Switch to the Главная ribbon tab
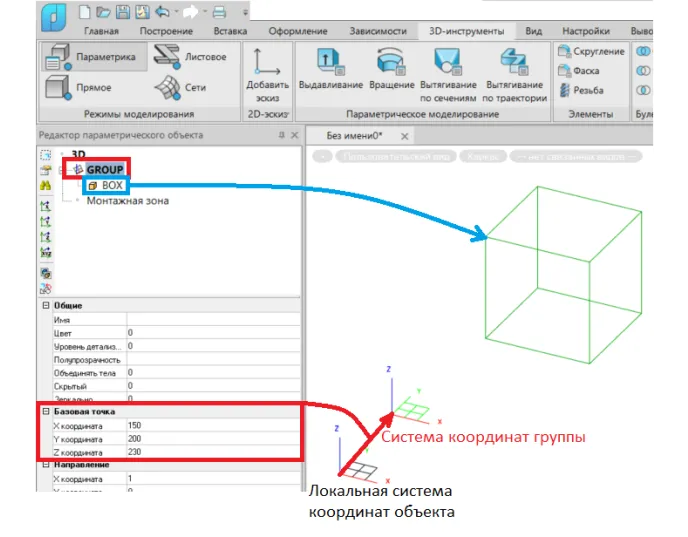Viewport: 688px width, 537px height. [x=101, y=31]
